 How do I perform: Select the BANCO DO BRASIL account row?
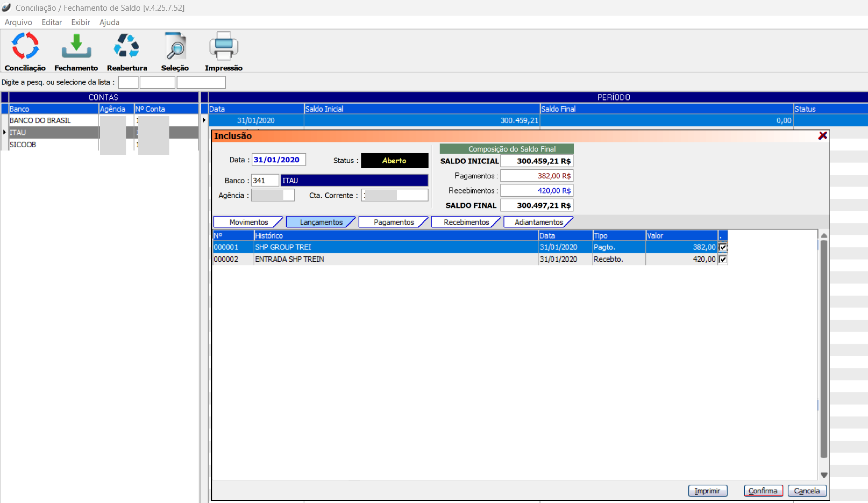coord(52,120)
